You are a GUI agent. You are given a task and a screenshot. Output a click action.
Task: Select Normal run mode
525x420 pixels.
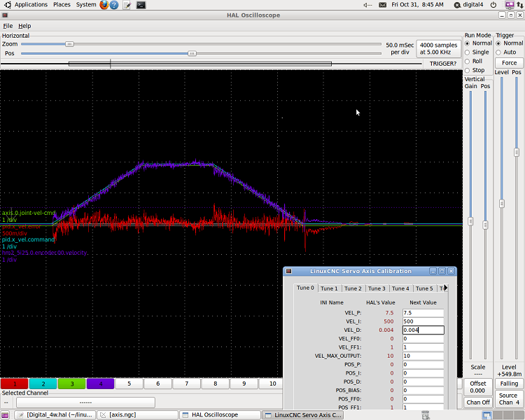point(468,43)
